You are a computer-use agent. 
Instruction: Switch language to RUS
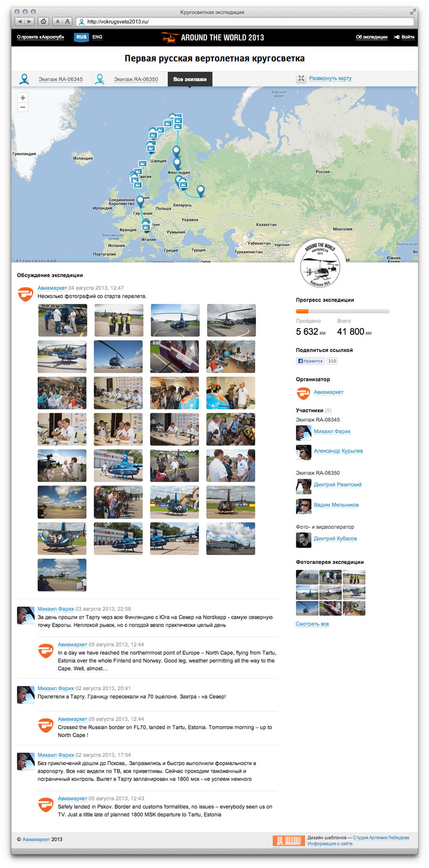point(81,37)
